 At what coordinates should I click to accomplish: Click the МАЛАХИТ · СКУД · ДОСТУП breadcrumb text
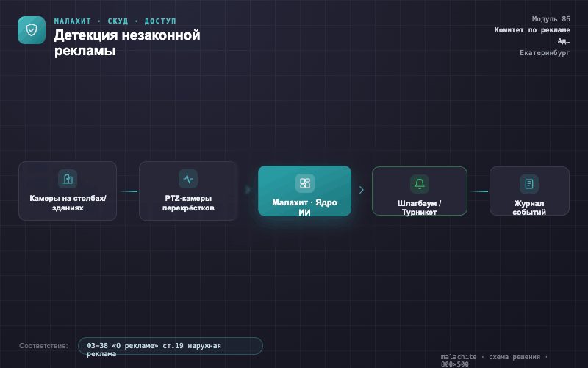[x=115, y=21]
